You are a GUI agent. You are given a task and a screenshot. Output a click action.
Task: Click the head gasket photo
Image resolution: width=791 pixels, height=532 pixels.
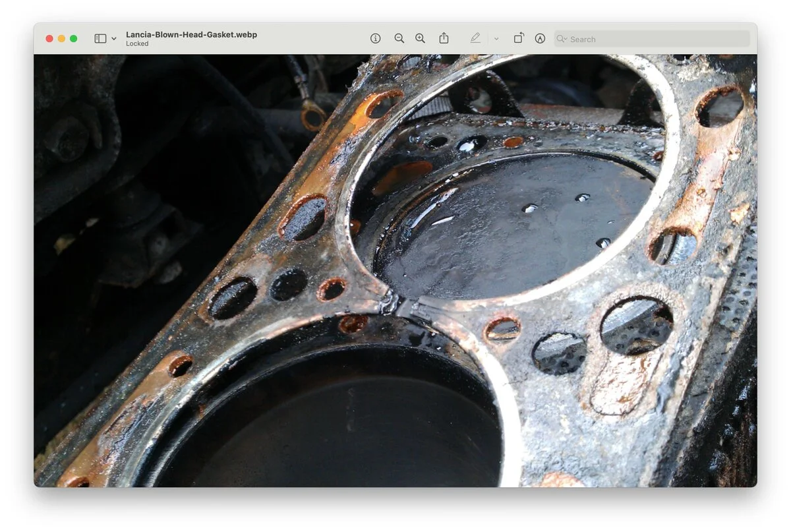(x=395, y=270)
